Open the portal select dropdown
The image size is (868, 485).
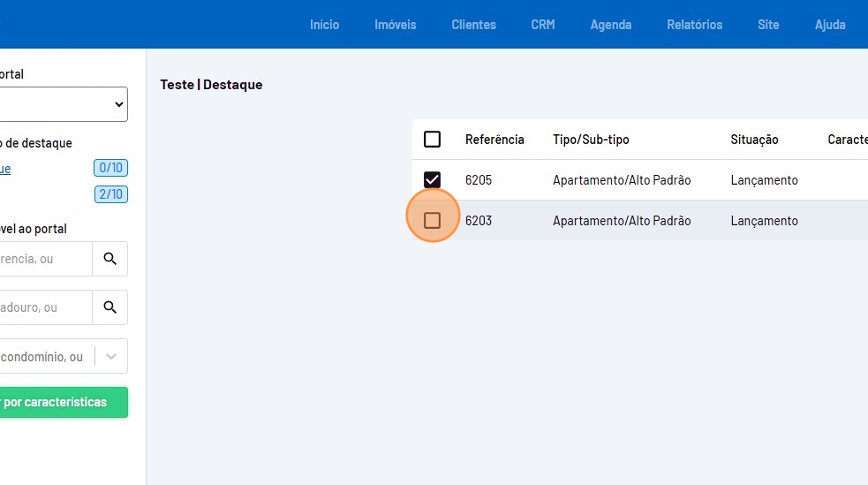pos(62,104)
